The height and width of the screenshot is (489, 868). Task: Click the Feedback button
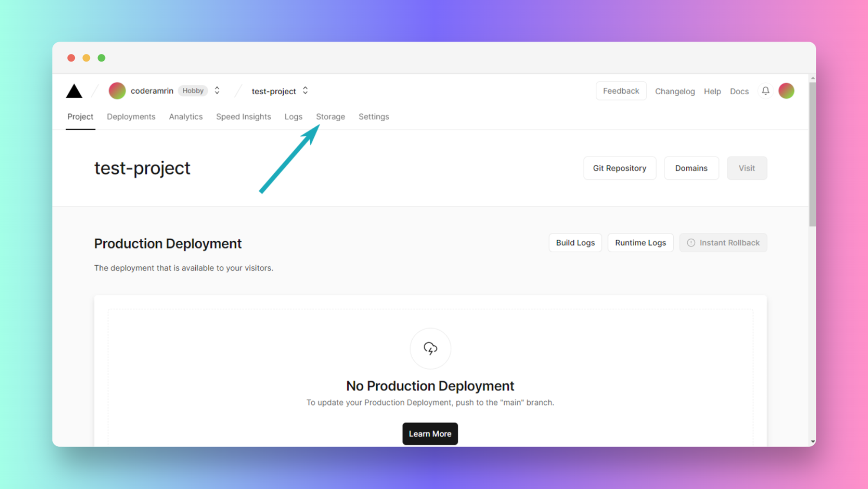click(621, 91)
